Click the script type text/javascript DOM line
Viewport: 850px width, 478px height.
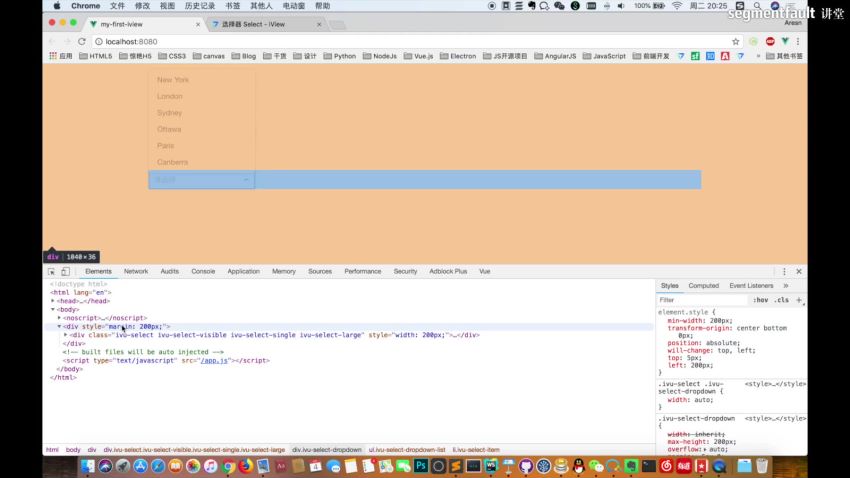coord(166,360)
